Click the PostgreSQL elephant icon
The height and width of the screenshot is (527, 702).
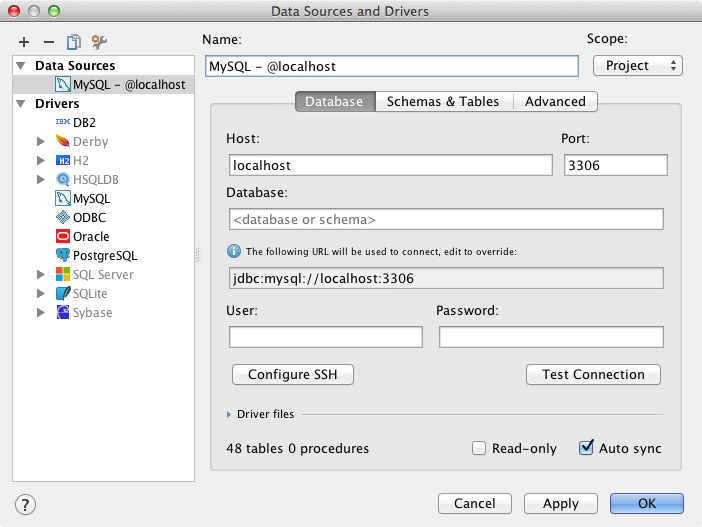coord(63,255)
